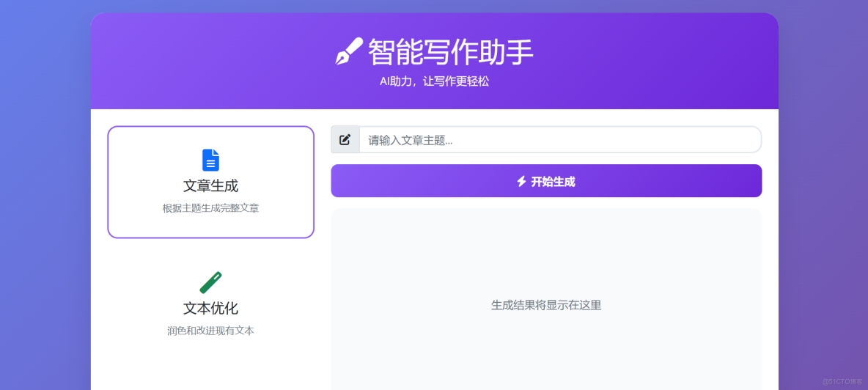Image resolution: width=868 pixels, height=390 pixels.
Task: Click the blue document icon for 文章生成
Action: pos(211,160)
